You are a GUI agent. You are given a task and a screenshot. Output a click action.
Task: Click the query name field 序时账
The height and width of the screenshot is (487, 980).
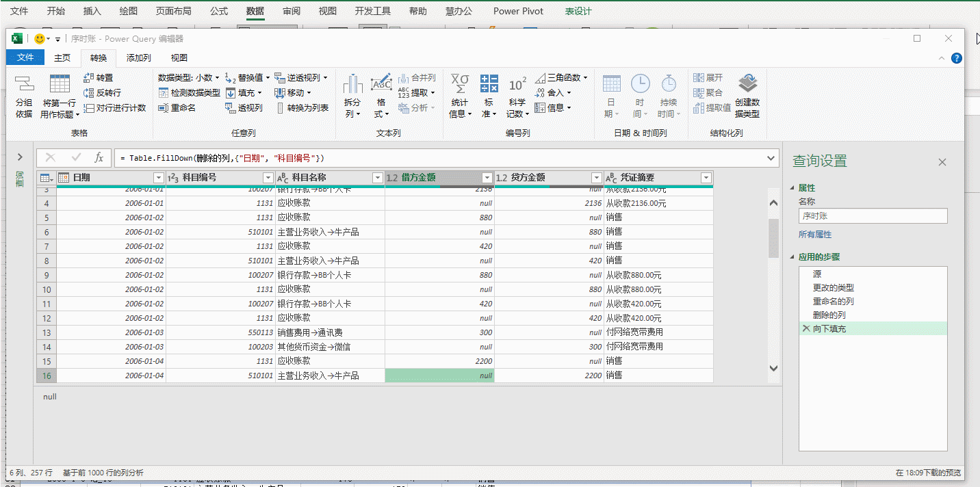(x=873, y=216)
